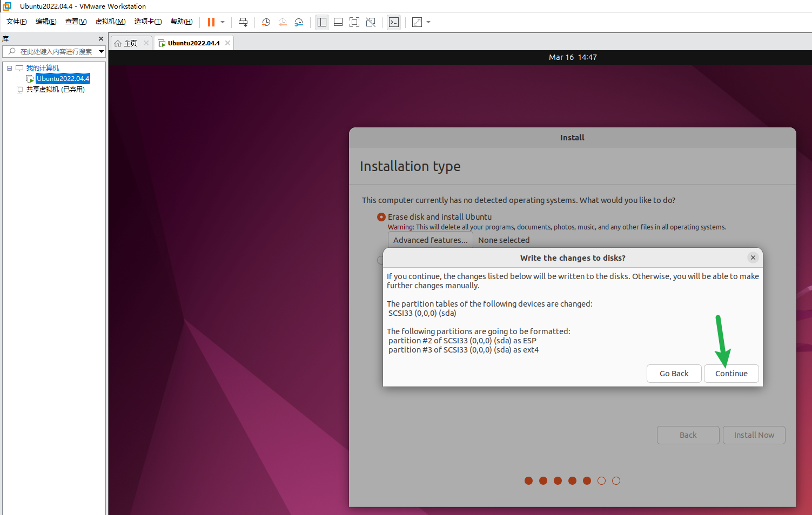
Task: Open the 帮助(H) menu
Action: [182, 22]
